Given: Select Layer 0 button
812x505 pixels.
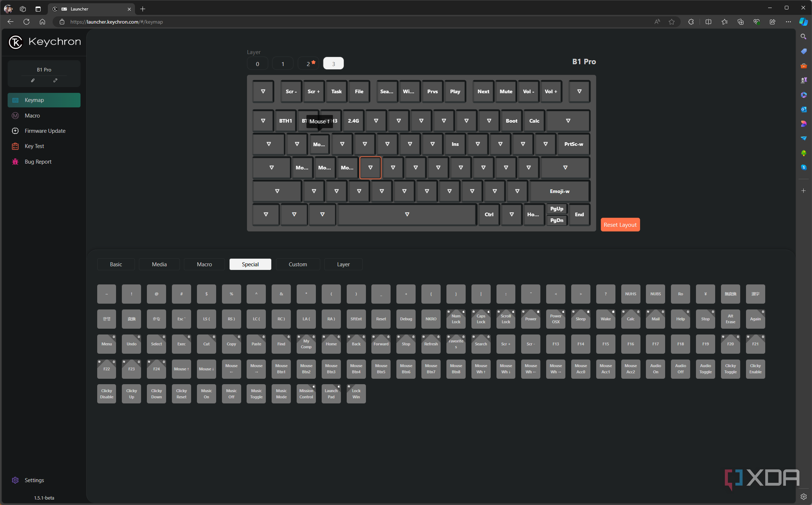Looking at the screenshot, I should (257, 63).
